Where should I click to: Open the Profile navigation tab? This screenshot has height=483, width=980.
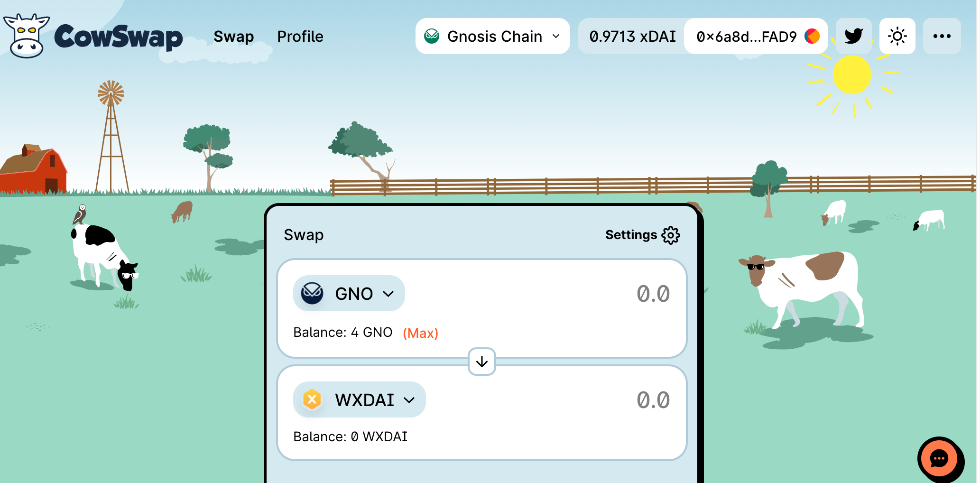(300, 37)
